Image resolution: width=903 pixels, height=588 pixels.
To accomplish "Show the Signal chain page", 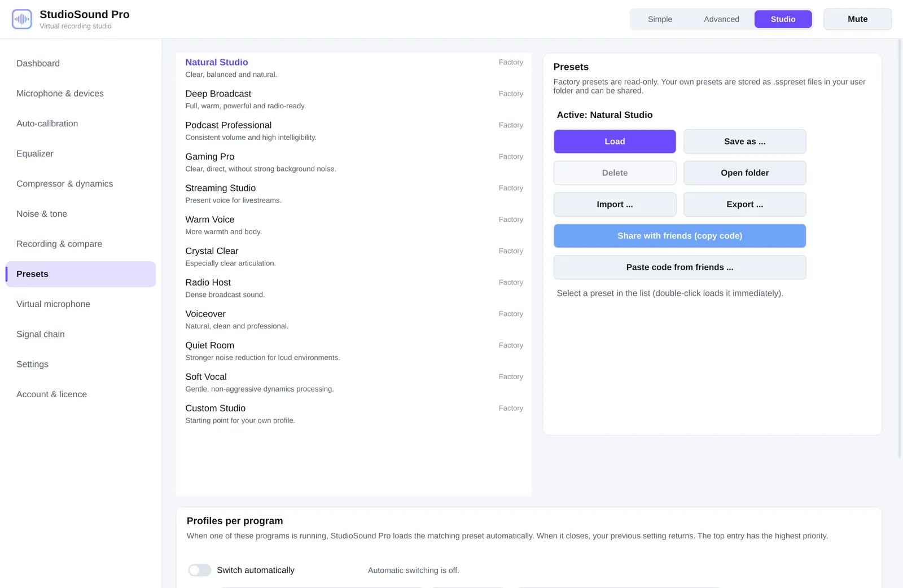I will [81, 334].
